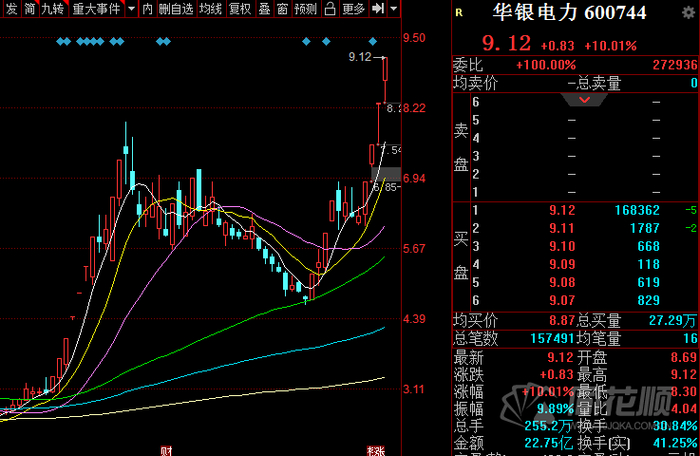Click the 9.12 high price label on chart
The height and width of the screenshot is (456, 700).
[360, 57]
